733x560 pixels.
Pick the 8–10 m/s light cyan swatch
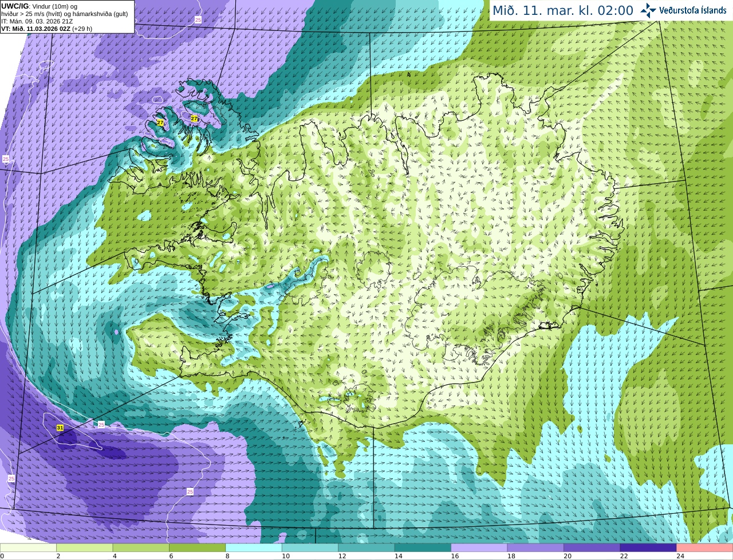click(x=254, y=547)
